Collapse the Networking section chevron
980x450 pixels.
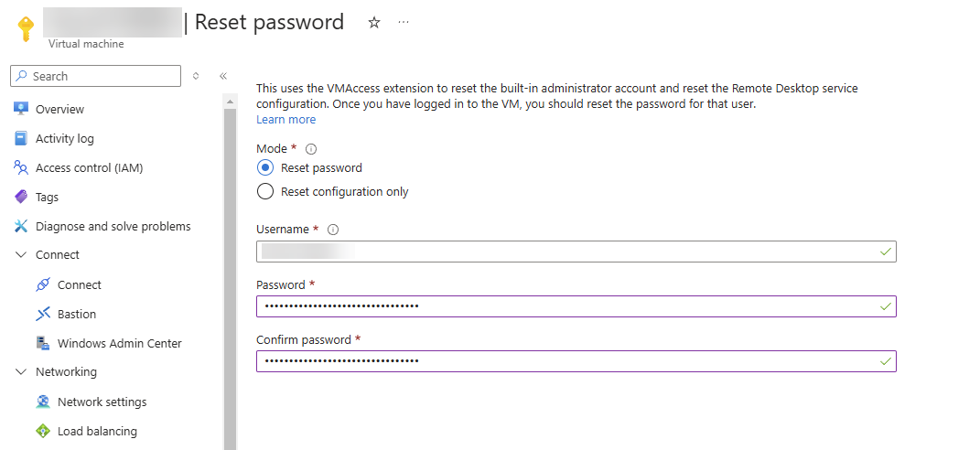click(21, 372)
